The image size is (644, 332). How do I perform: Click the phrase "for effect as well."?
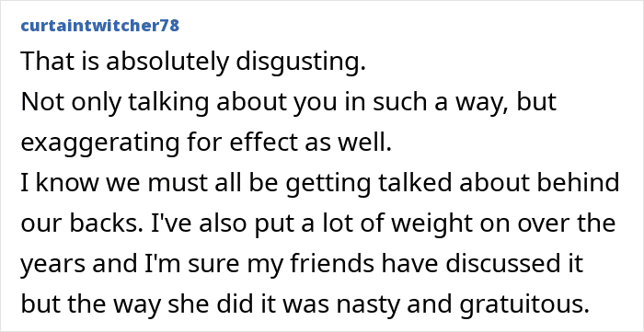(x=289, y=142)
